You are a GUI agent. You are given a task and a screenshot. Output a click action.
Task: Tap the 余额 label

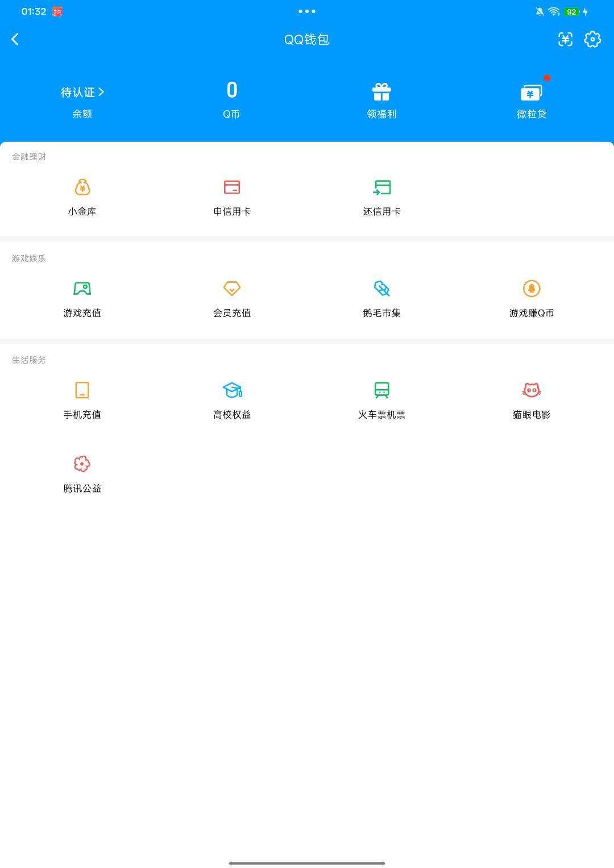click(82, 114)
